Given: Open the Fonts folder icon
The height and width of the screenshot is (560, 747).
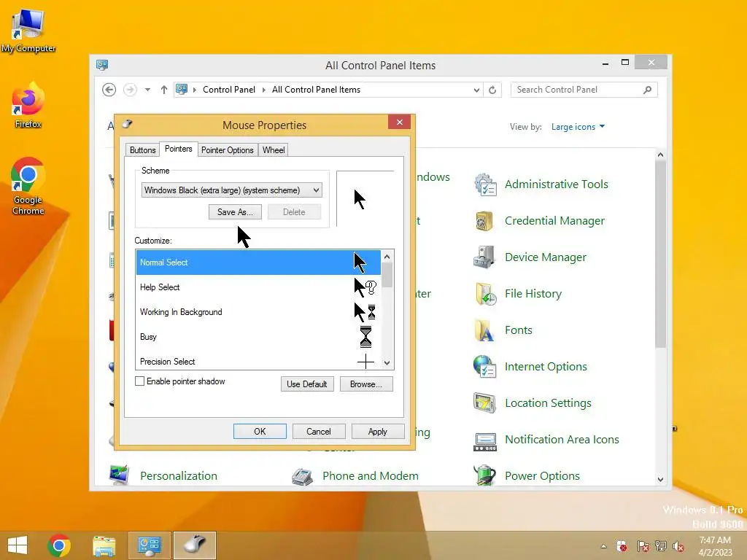Looking at the screenshot, I should coord(485,330).
